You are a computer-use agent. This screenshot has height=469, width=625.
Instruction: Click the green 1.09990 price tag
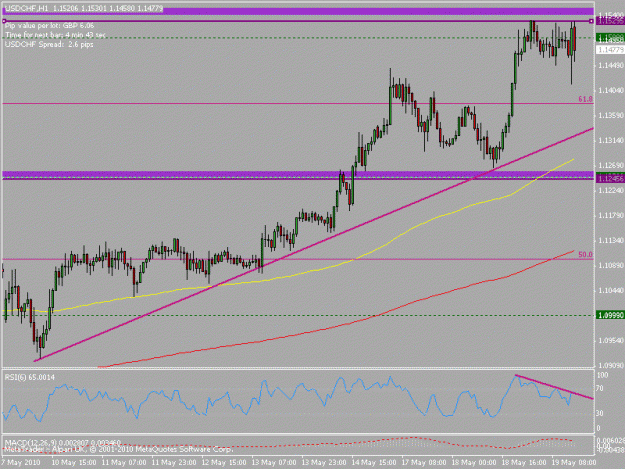click(610, 315)
